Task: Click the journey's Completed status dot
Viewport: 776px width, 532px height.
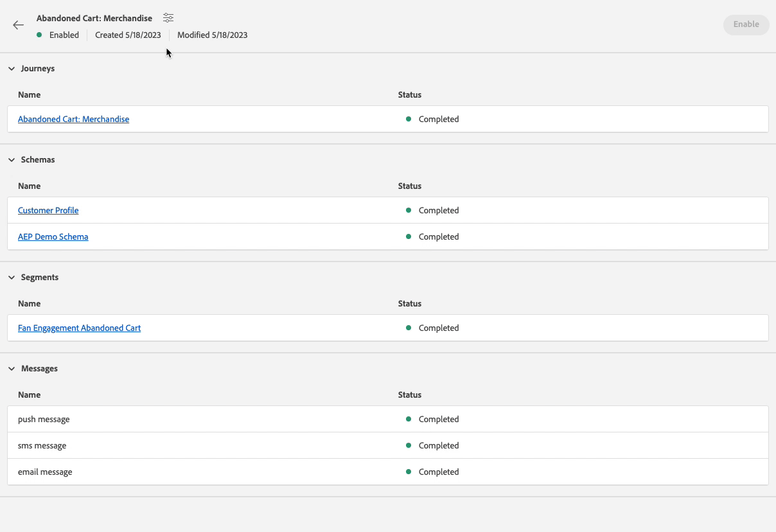Action: [409, 119]
